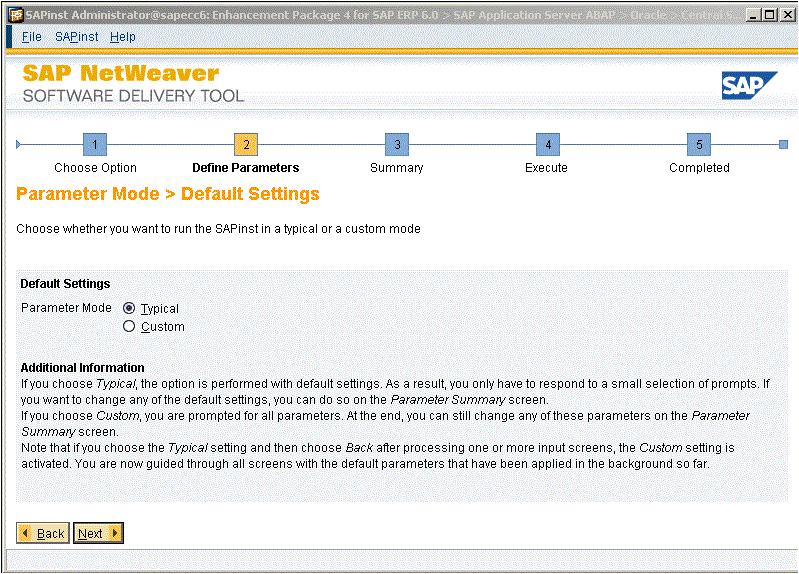Maximize the SAPinst window
The width and height of the screenshot is (799, 574).
coord(768,15)
